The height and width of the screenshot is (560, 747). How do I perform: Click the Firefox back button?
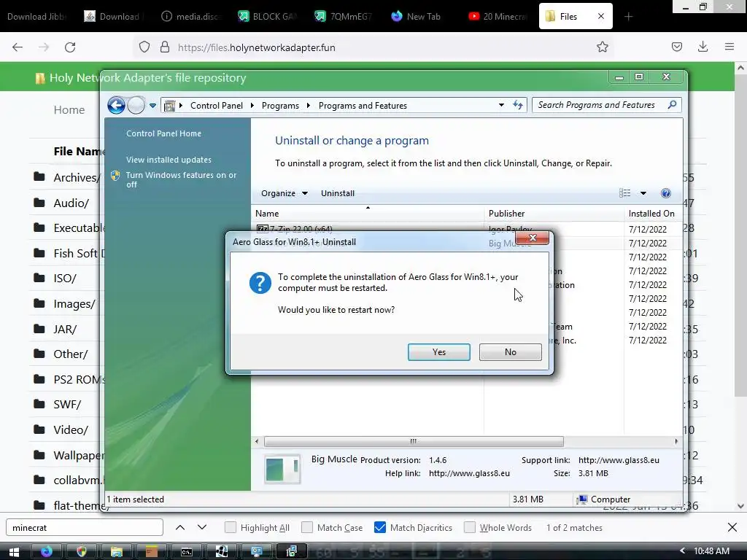[18, 47]
